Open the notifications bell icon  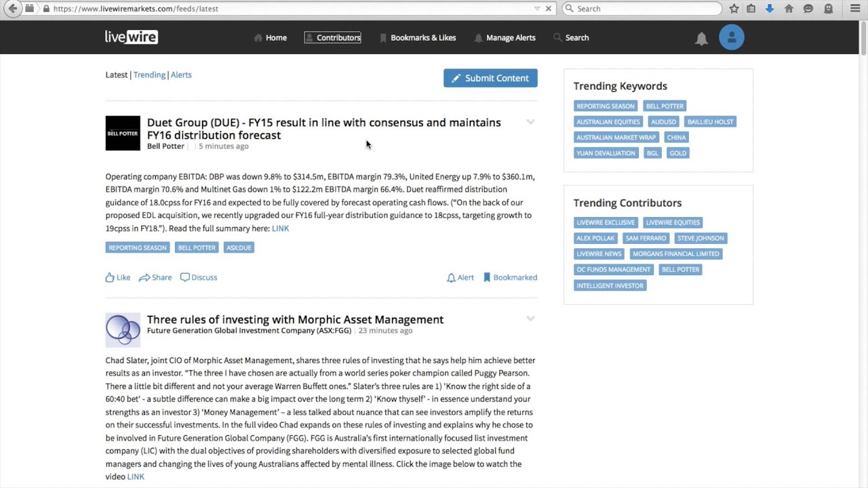(x=701, y=39)
